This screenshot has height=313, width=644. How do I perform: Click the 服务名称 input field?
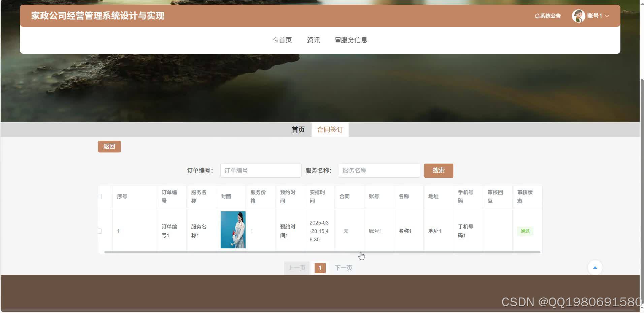(x=379, y=170)
